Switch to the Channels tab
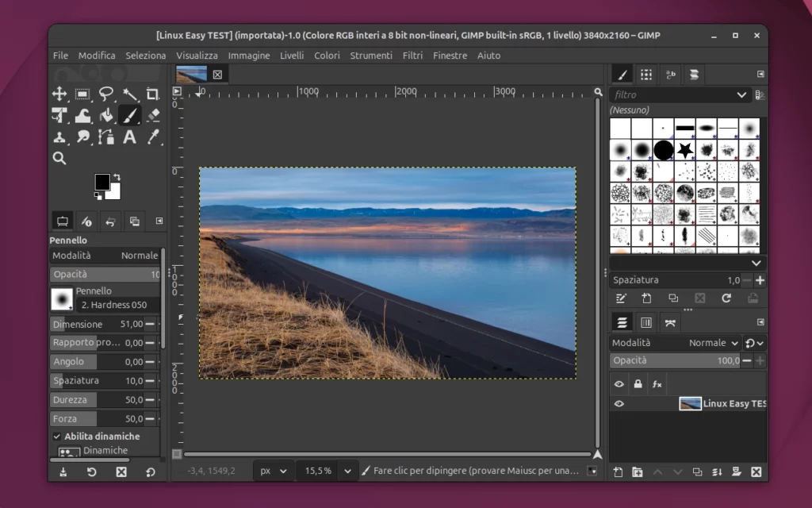 (646, 323)
